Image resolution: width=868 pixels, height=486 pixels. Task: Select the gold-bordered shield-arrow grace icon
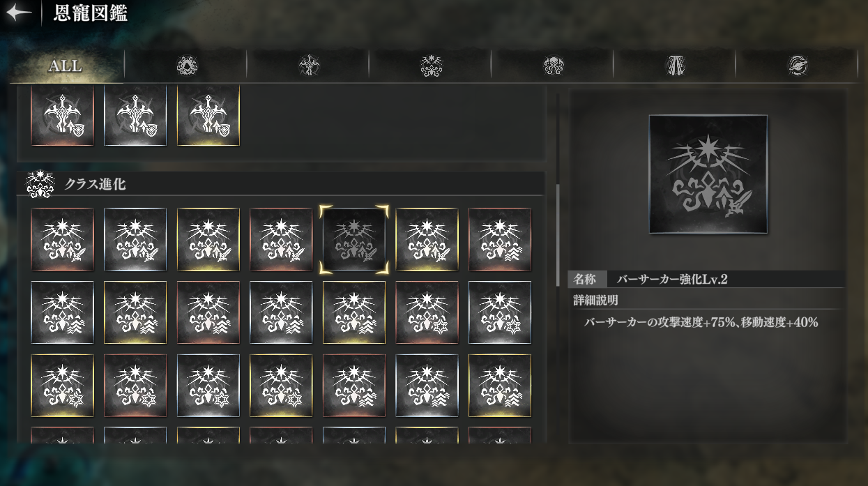[208, 116]
